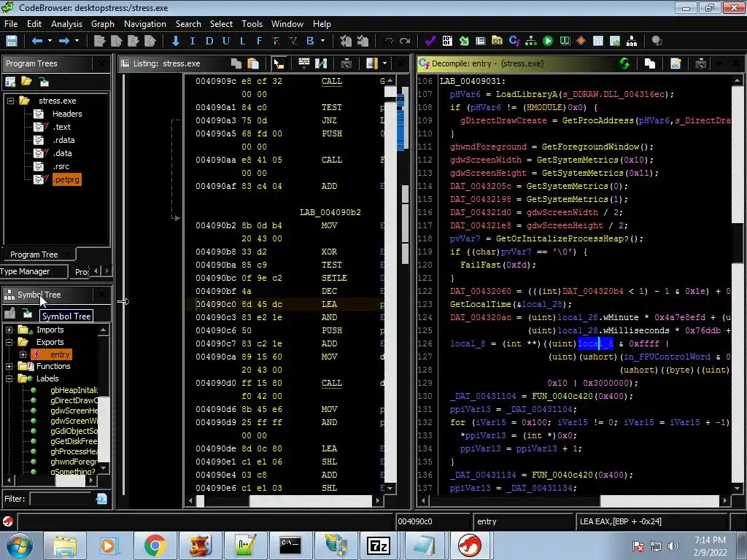Collapse the Labels folder in Symbol Tree
This screenshot has height=560, width=747.
click(x=9, y=378)
